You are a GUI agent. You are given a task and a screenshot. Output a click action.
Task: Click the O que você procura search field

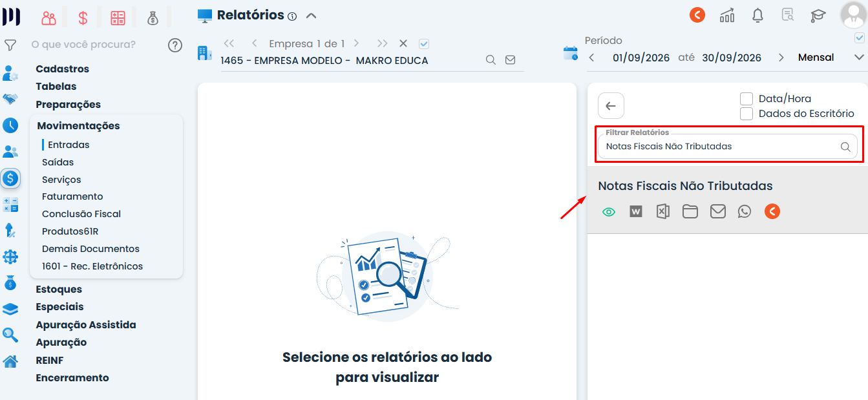coord(84,45)
